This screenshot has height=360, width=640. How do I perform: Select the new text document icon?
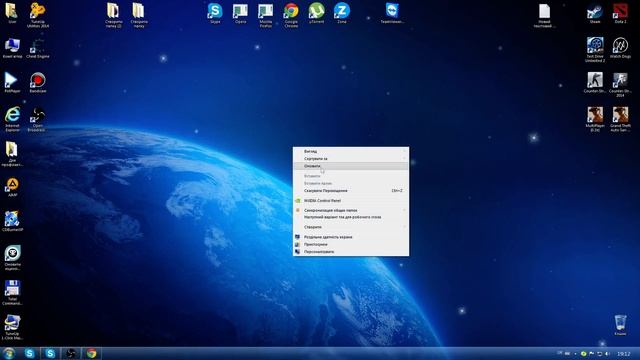click(x=544, y=16)
